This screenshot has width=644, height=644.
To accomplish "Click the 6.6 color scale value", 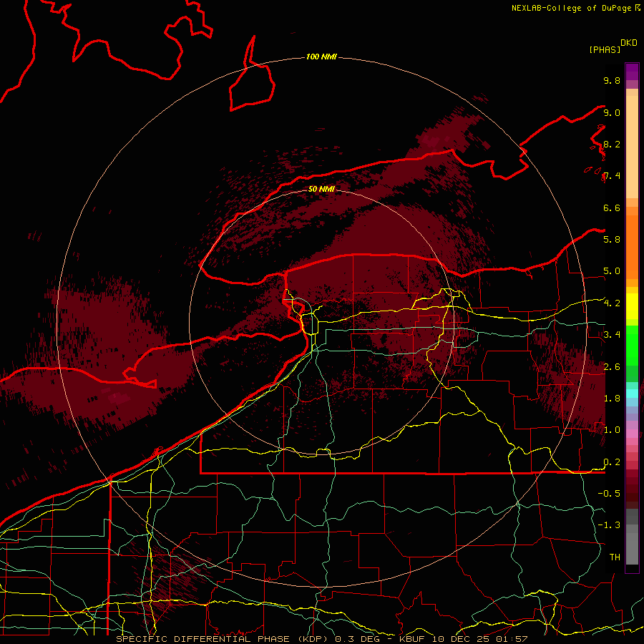I will pyautogui.click(x=612, y=208).
